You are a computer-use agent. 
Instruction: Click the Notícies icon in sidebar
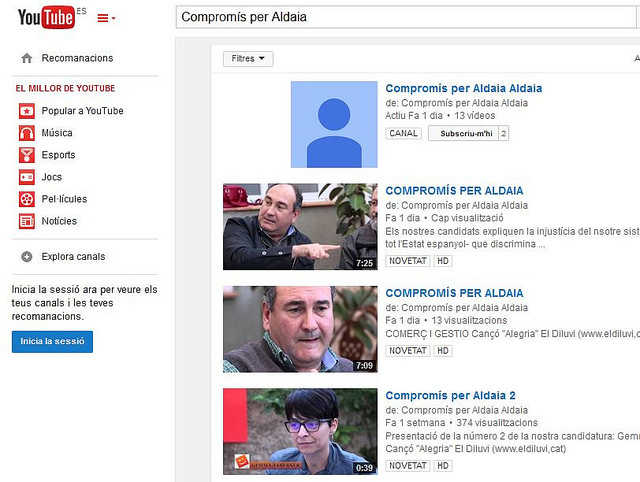26,221
